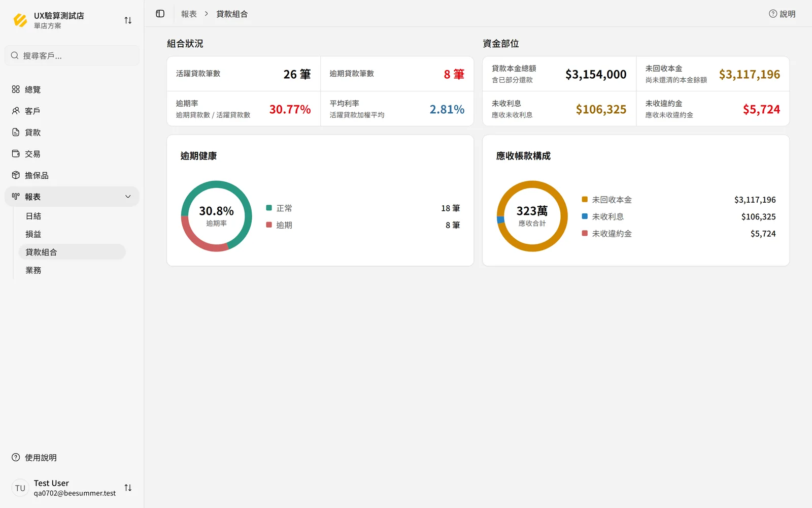
Task: Click the $3,154,000 principal total
Action: click(x=596, y=74)
